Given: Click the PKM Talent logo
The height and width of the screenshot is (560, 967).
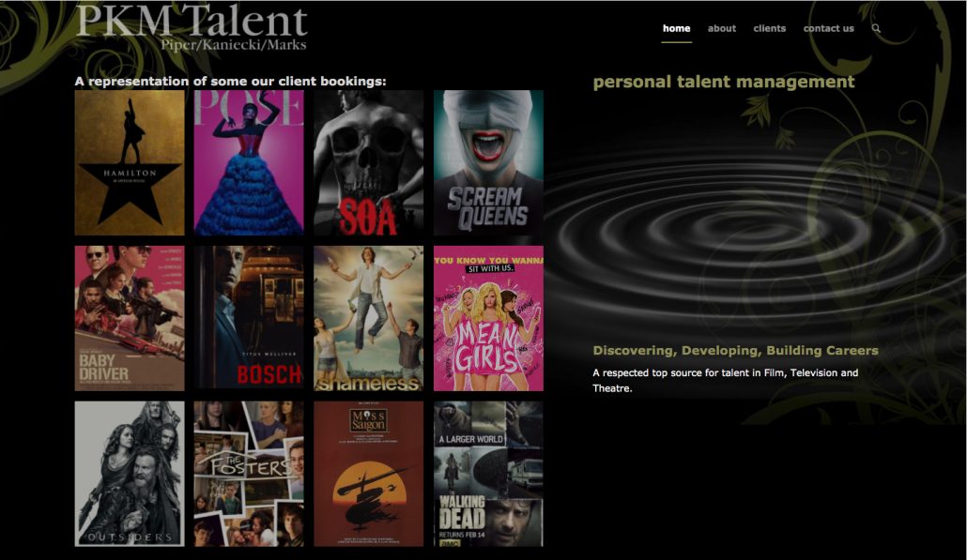Looking at the screenshot, I should click(192, 28).
